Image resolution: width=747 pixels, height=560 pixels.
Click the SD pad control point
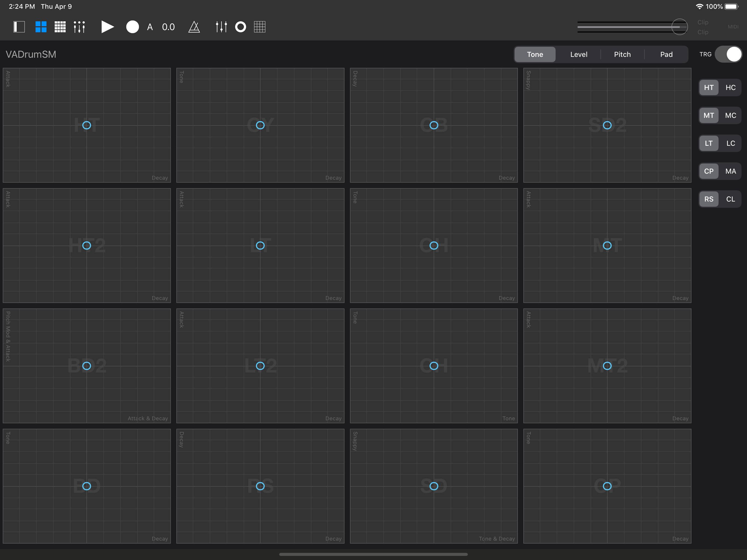click(434, 486)
